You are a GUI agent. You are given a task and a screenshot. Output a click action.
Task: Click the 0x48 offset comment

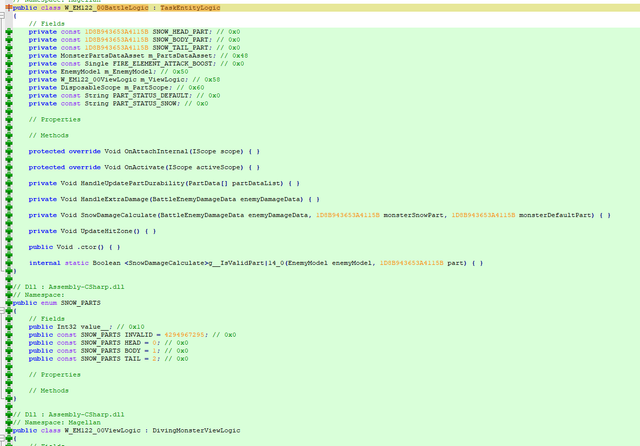coord(234,55)
